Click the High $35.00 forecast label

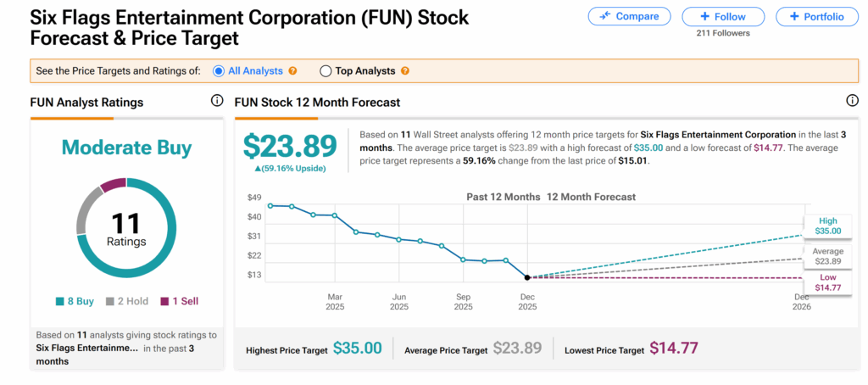[827, 226]
